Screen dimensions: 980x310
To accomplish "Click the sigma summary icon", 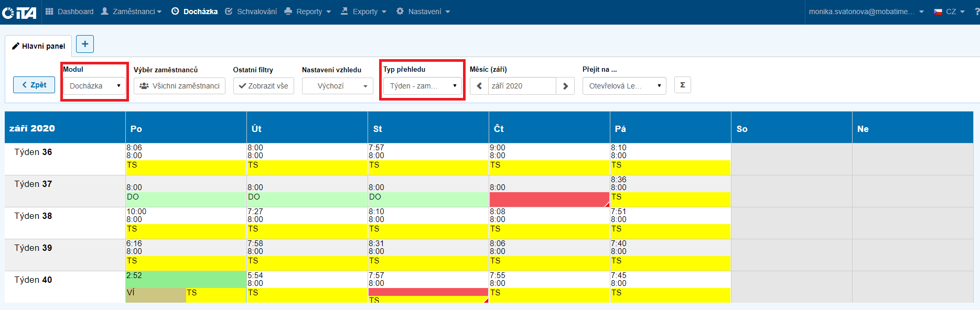I will tap(682, 85).
